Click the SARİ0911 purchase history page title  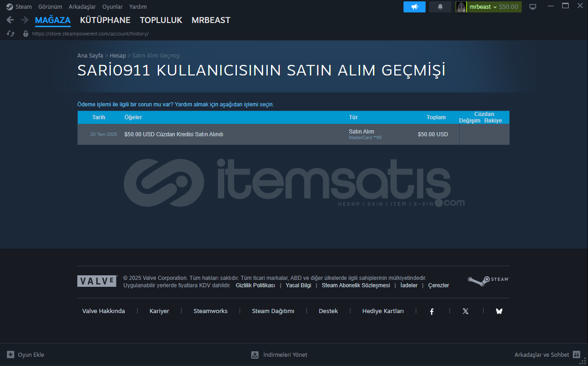pos(261,70)
